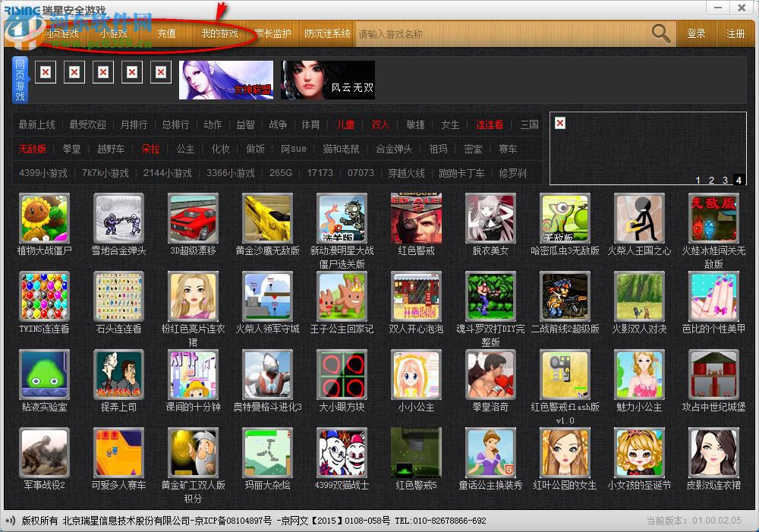Screen dimensions: 759x532
Task: Switch ad banner to page 1
Action: (698, 180)
